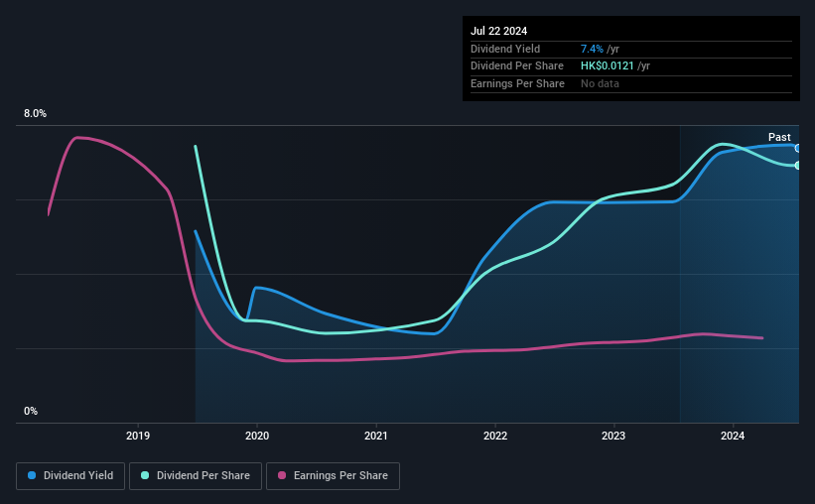This screenshot has width=815, height=504.
Task: Click the 2023 x-axis label
Action: coord(613,436)
